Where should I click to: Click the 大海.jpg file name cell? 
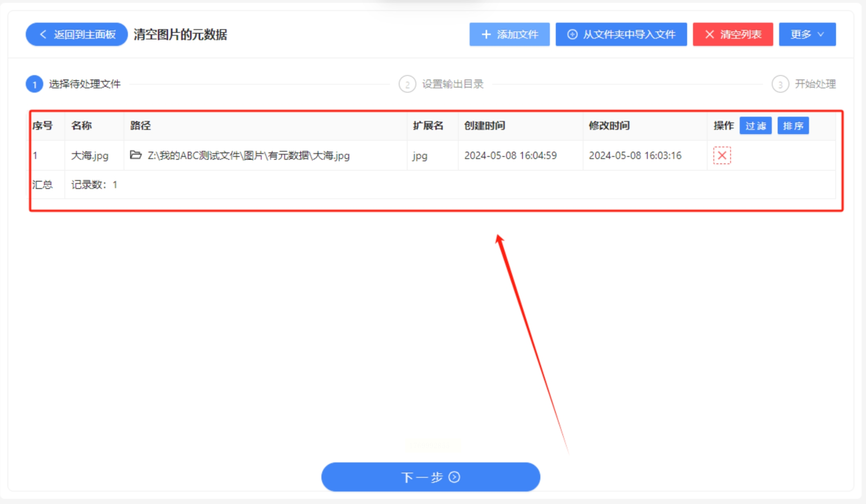click(x=90, y=156)
